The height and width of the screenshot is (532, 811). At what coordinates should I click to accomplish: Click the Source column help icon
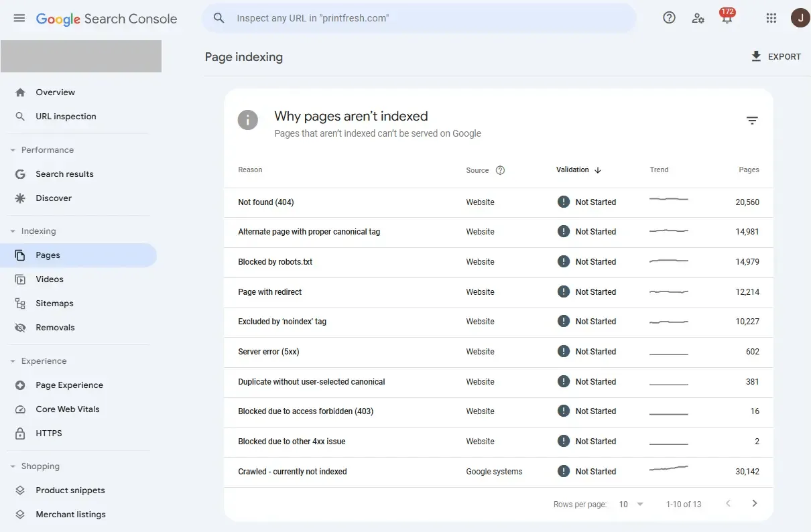click(x=500, y=170)
